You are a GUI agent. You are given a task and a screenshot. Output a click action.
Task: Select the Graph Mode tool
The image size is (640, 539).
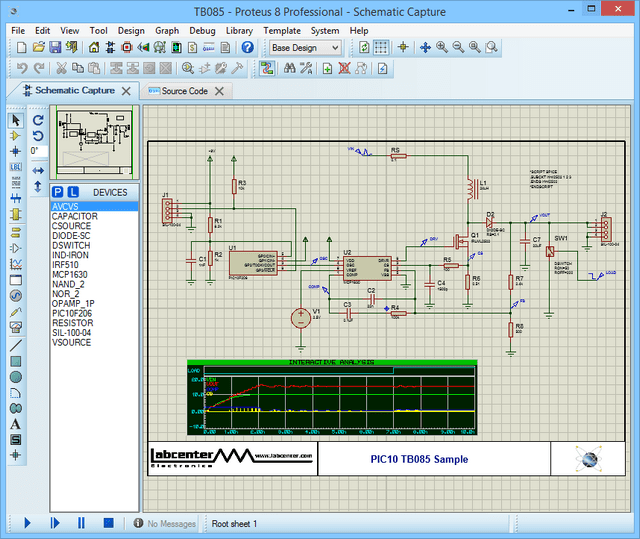coord(16,264)
